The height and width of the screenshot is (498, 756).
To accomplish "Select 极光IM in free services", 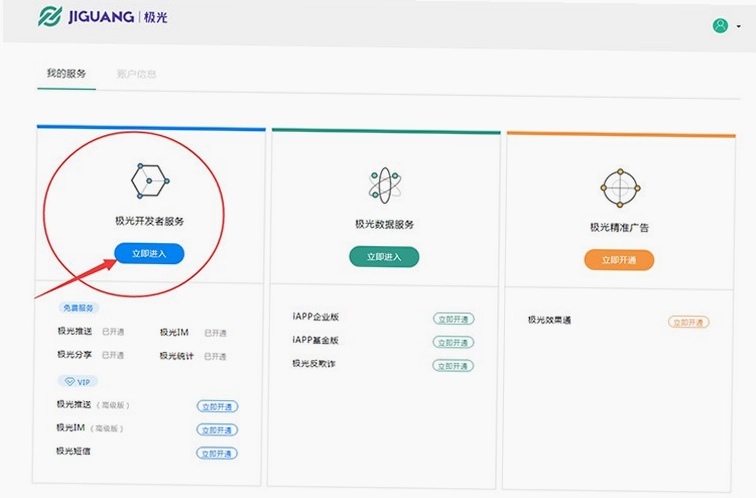I will tap(174, 332).
